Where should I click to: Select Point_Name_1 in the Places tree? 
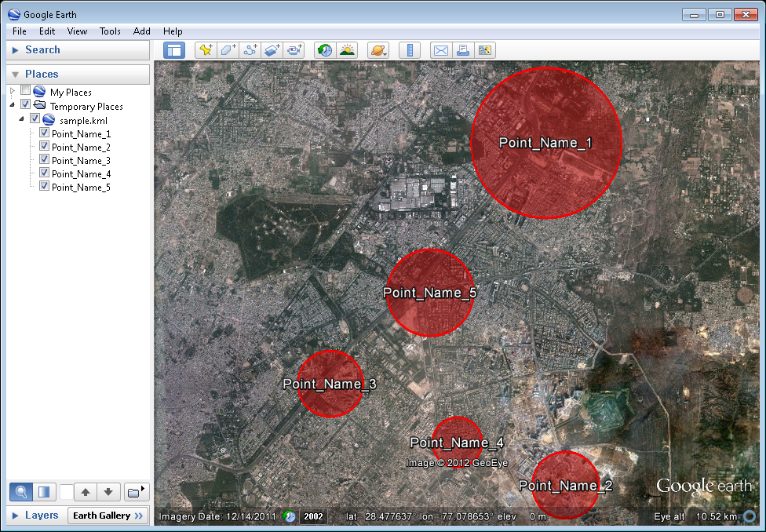(81, 134)
